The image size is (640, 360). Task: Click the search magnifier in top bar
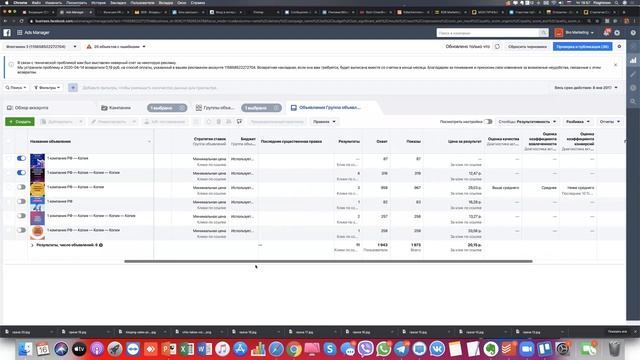coord(543,33)
